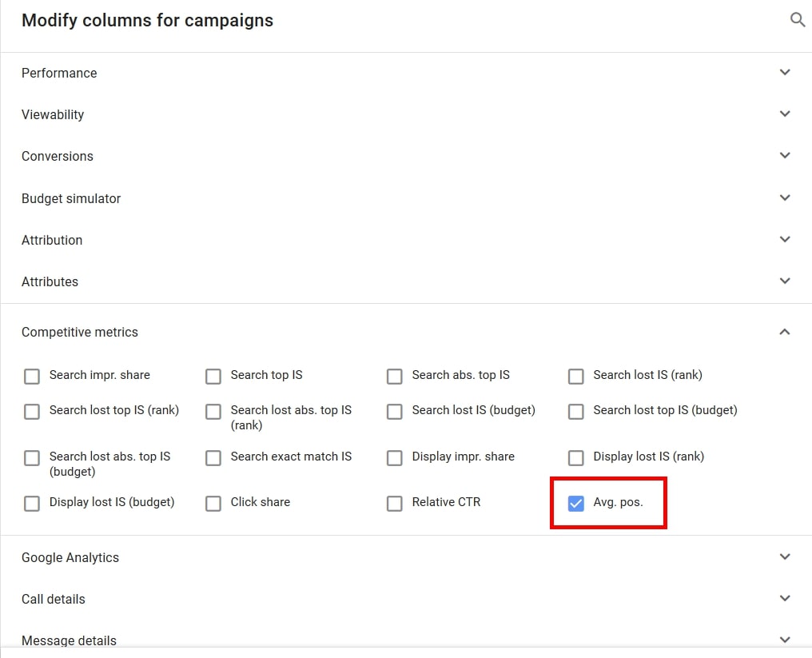Enable the Search impr. share checkbox
Screen dimensions: 812x658
pos(32,377)
